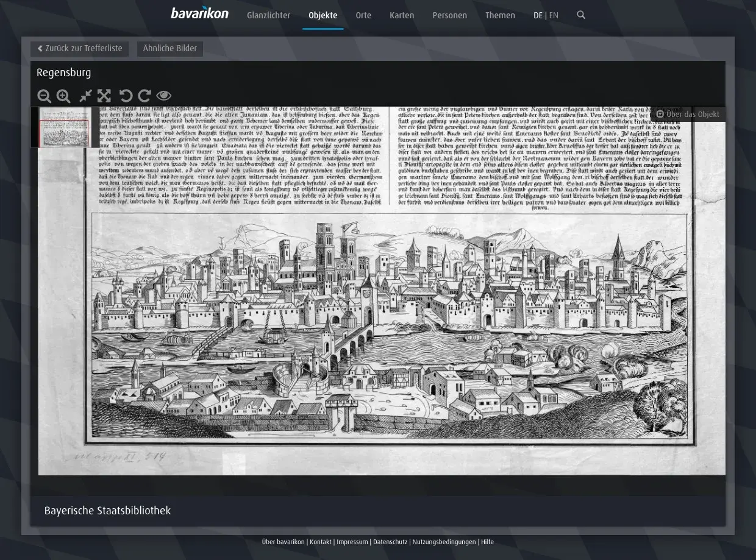Screen dimensions: 756x560
Task: Open the Kontakt footer link
Action: pos(321,542)
